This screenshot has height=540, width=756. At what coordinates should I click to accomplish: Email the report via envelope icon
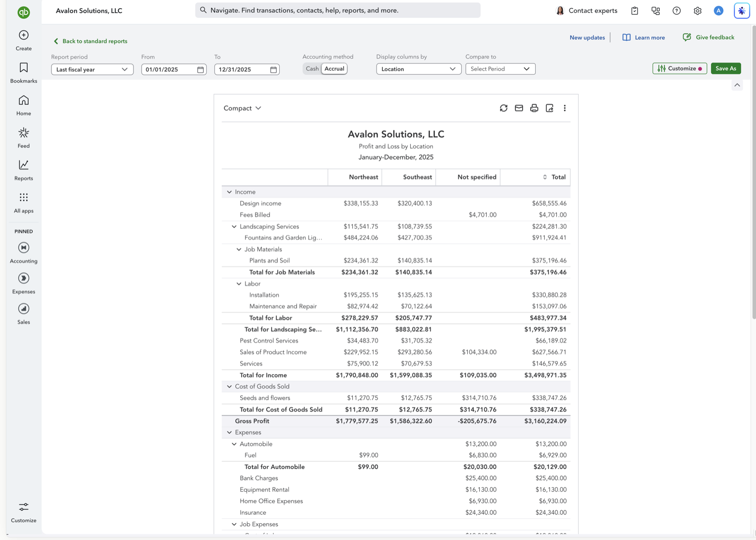click(x=519, y=108)
